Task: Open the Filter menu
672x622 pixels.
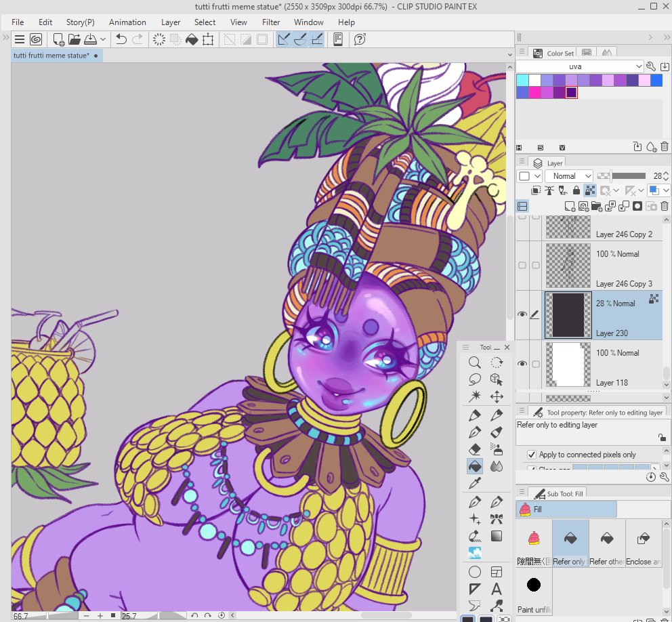Action: click(271, 22)
